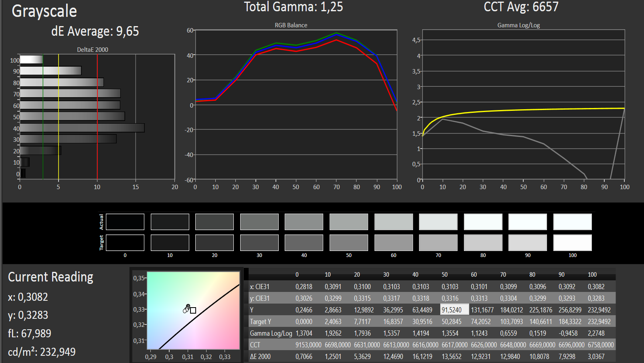Select the Target swatch at 50 percent
The height and width of the screenshot is (363, 644).
click(349, 243)
